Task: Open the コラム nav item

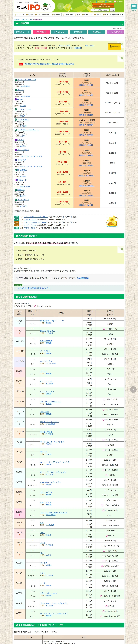Action: coord(98,15)
